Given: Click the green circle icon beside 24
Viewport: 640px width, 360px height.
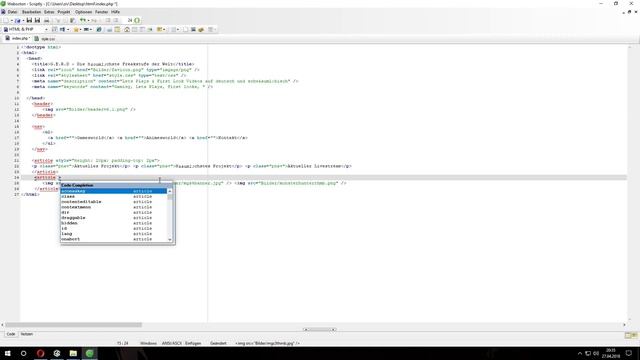Looking at the screenshot, I should click(137, 20).
